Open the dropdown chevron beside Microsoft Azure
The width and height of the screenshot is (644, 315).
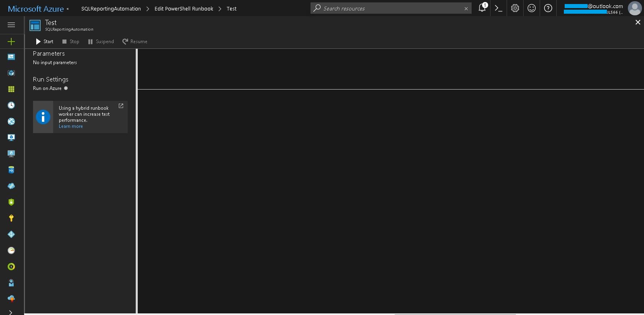coord(68,9)
